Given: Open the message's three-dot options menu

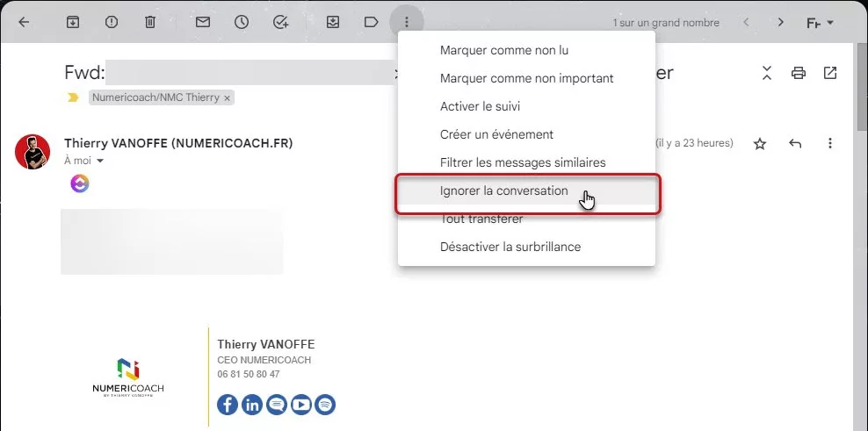Looking at the screenshot, I should coord(830,143).
